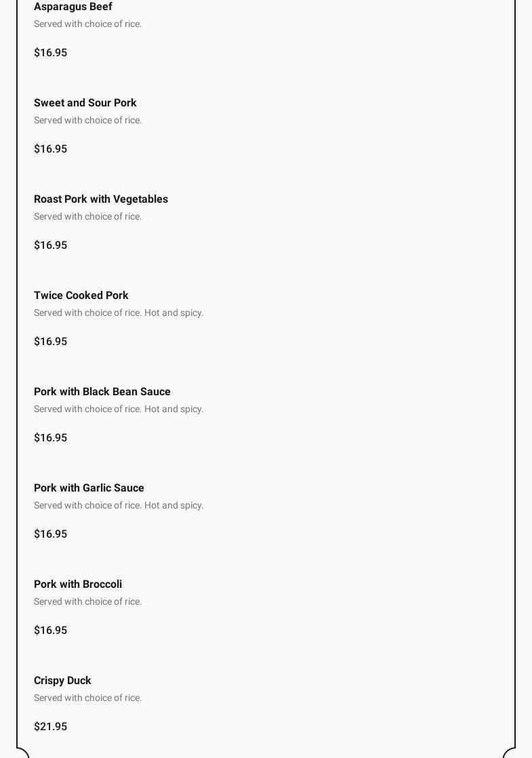
Task: Choose the Twice Cooked Pork item
Action: click(x=81, y=296)
